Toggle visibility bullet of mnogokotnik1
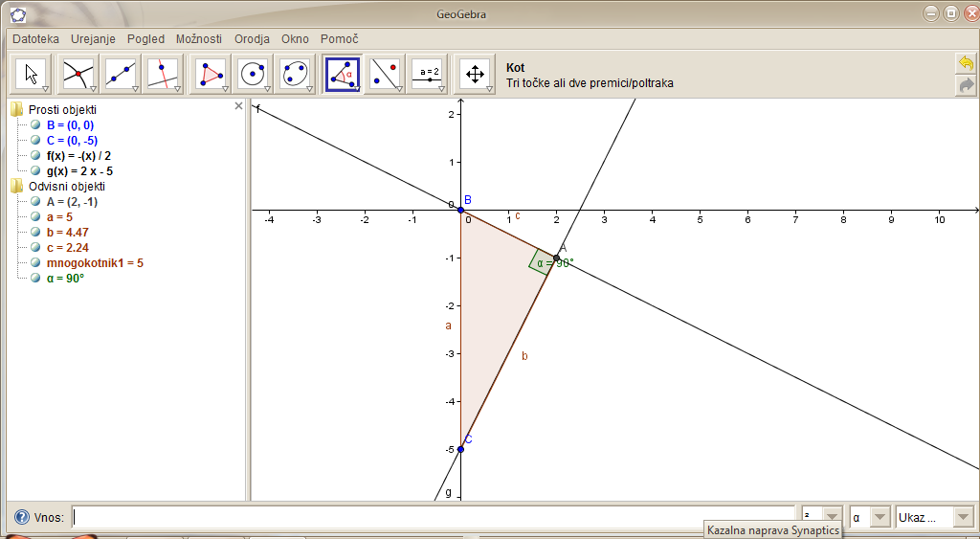 point(35,263)
